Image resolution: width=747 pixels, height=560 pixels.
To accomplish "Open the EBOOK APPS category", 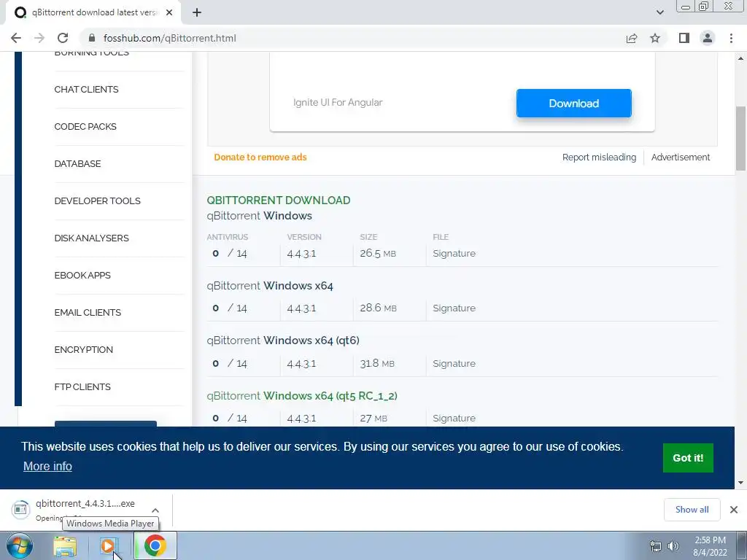I will [82, 275].
